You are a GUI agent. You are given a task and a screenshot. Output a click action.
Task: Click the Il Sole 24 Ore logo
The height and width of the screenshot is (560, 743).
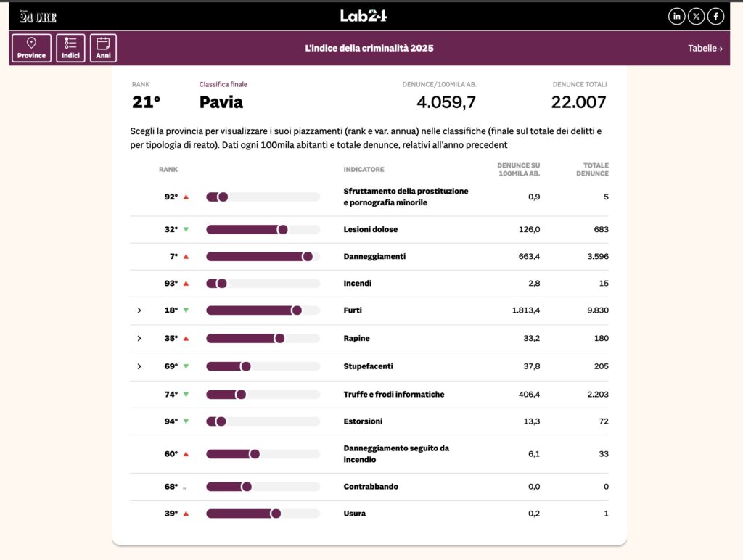click(x=38, y=17)
